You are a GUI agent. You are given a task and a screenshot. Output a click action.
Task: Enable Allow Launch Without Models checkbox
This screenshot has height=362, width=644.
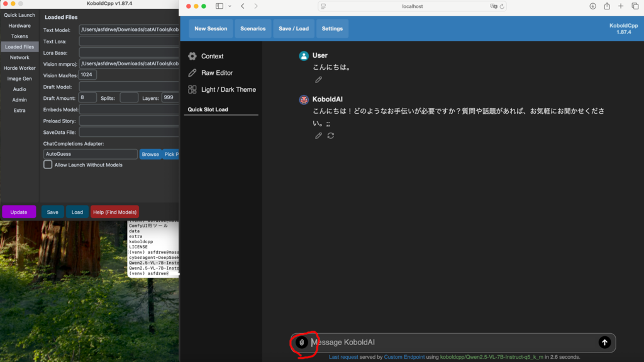click(48, 165)
